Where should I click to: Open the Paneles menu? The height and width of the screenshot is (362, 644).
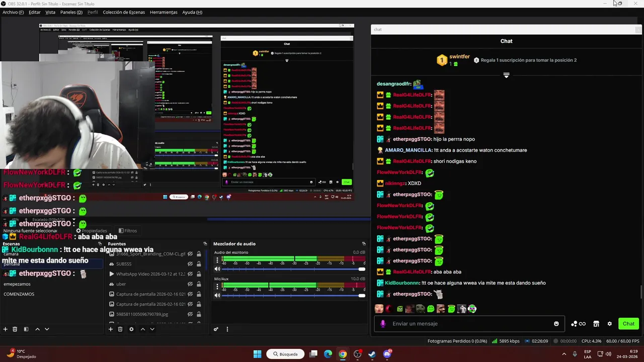[71, 12]
